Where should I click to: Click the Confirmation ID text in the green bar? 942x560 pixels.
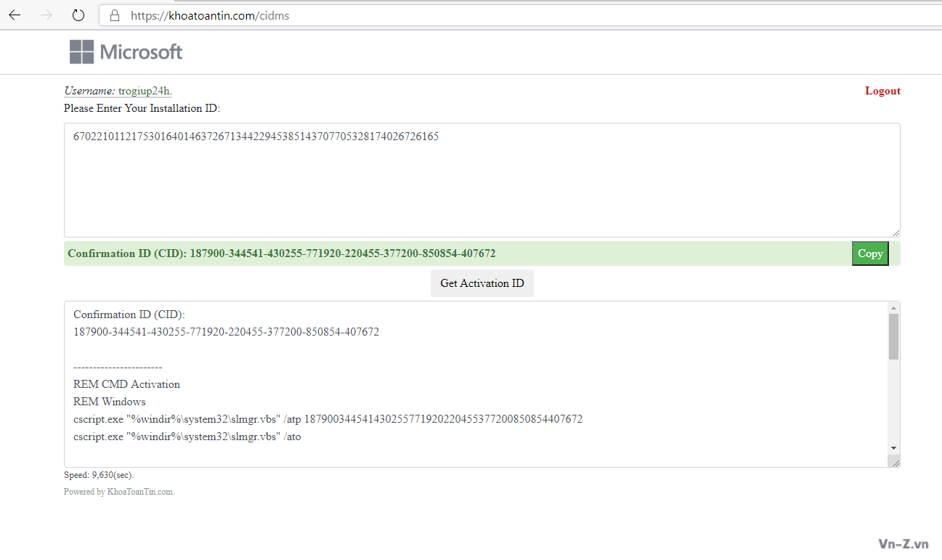click(x=282, y=253)
